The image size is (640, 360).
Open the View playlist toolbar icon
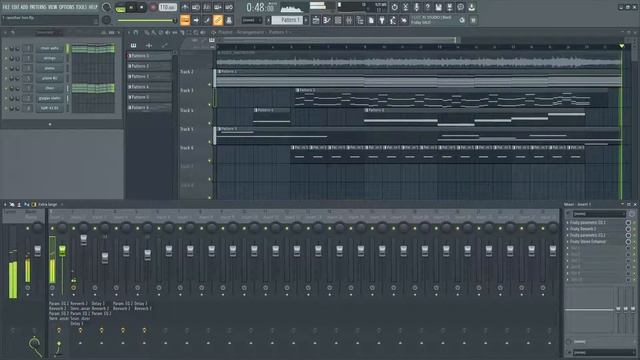[316, 20]
